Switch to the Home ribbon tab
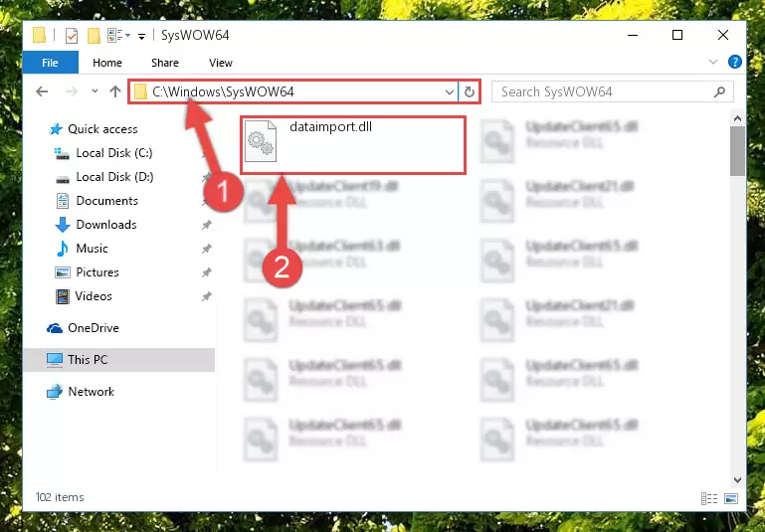The height and width of the screenshot is (532, 765). [106, 63]
